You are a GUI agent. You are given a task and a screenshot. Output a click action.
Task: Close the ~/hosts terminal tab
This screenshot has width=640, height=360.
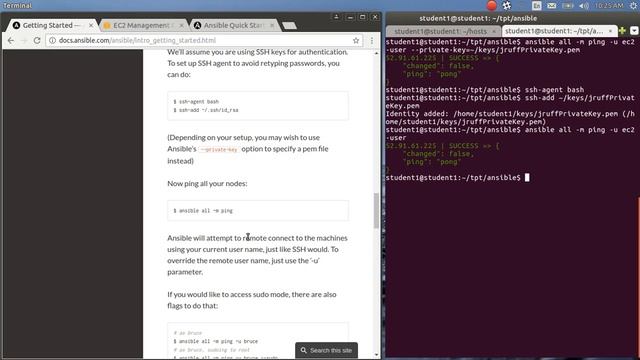coord(494,31)
